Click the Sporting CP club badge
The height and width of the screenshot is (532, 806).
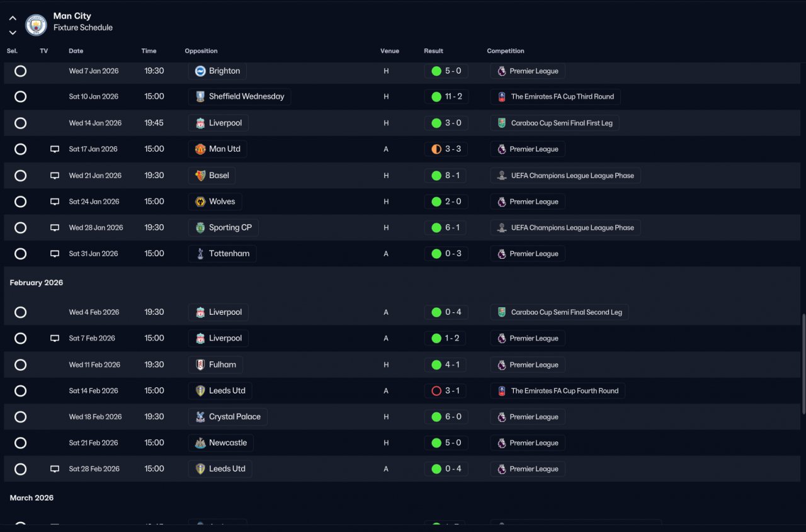pyautogui.click(x=200, y=228)
